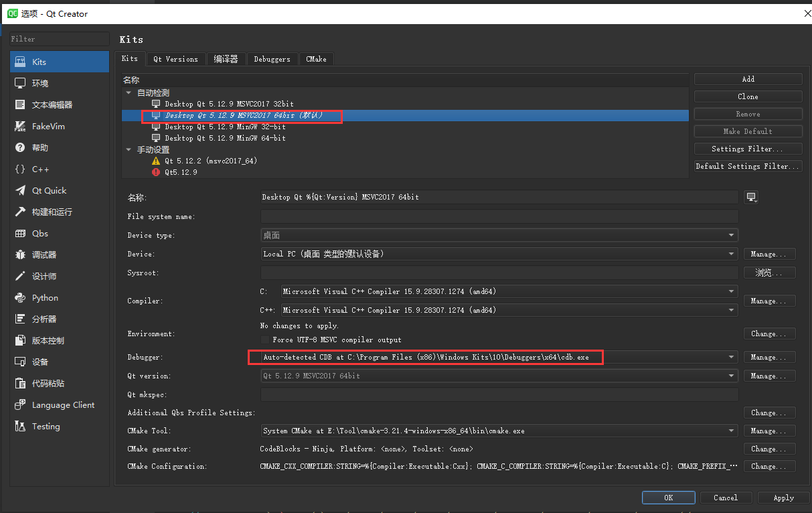812x513 pixels.
Task: Switch to the Debuggers tab
Action: pos(272,59)
